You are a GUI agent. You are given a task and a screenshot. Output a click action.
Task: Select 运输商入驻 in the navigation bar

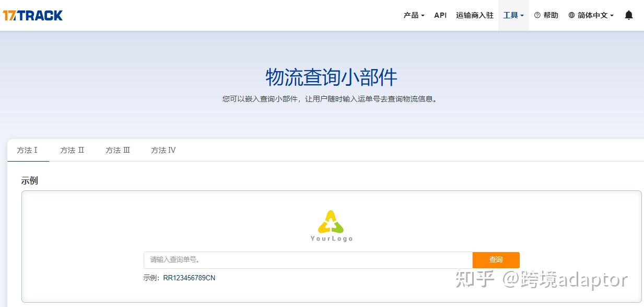point(474,15)
